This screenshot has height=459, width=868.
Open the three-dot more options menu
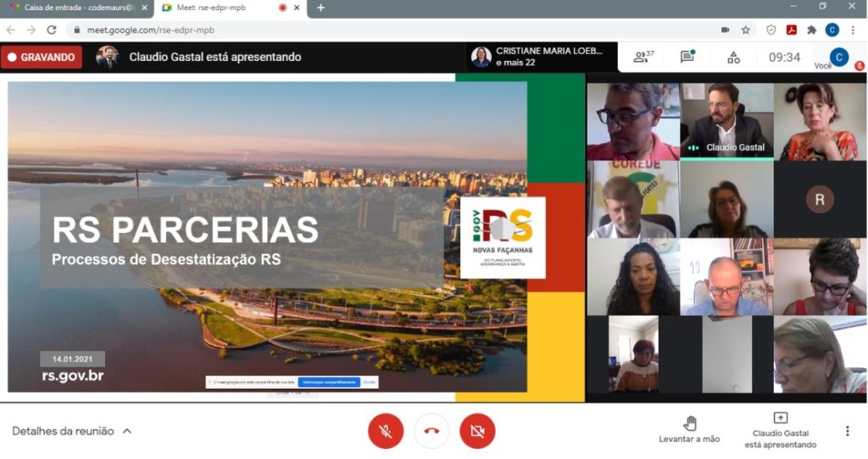[847, 431]
